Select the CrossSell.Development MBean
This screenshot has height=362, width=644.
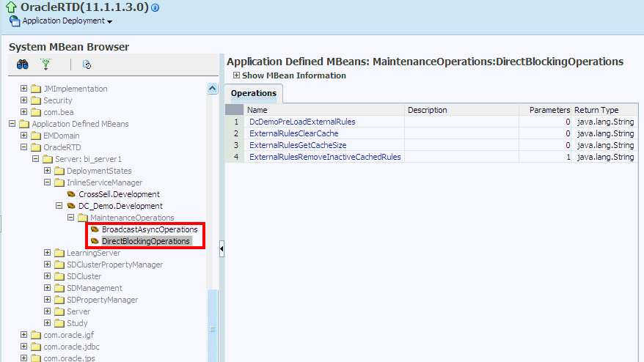click(119, 194)
